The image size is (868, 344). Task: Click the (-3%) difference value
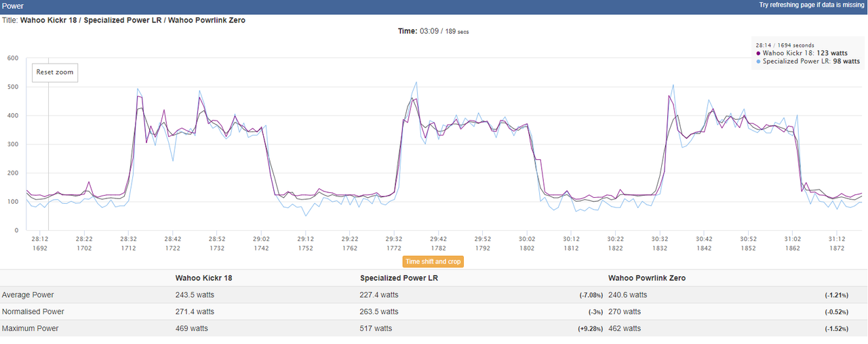click(596, 312)
